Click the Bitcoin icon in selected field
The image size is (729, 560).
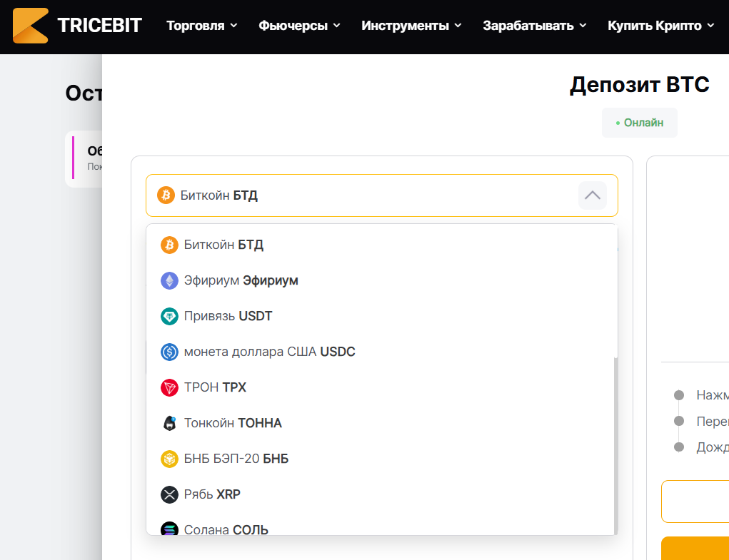point(166,195)
